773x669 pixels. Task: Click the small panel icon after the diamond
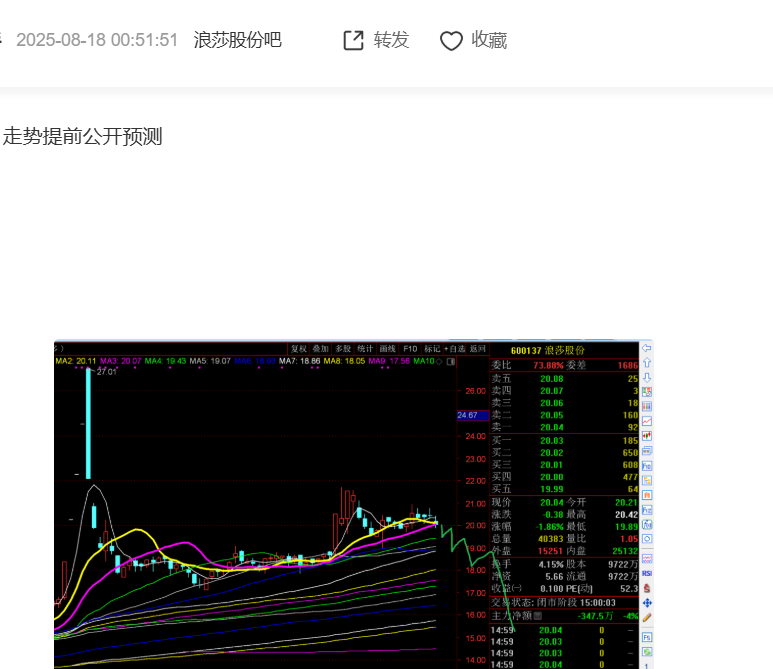(451, 361)
